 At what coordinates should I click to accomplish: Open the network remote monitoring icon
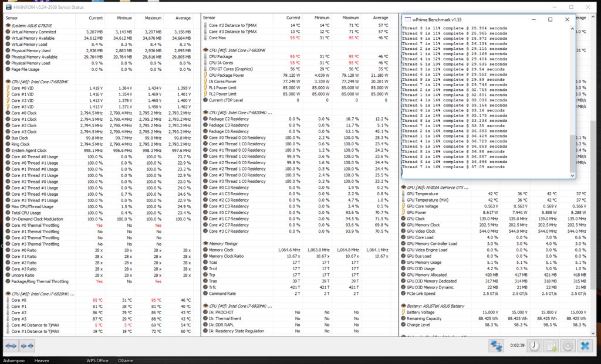pos(496,345)
